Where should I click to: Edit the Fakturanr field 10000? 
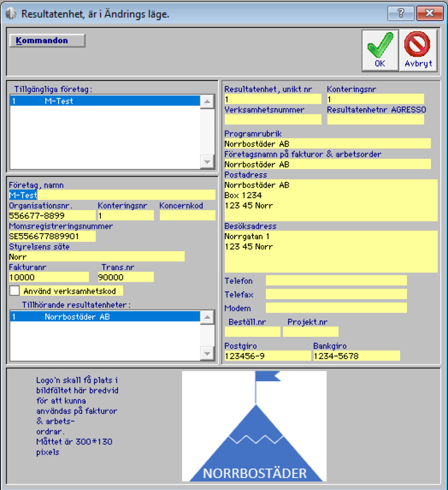(49, 277)
